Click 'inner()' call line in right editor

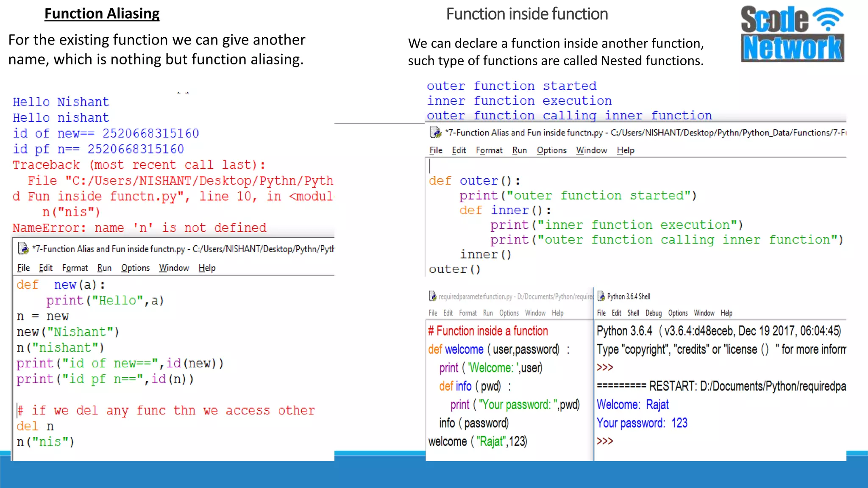(x=486, y=255)
